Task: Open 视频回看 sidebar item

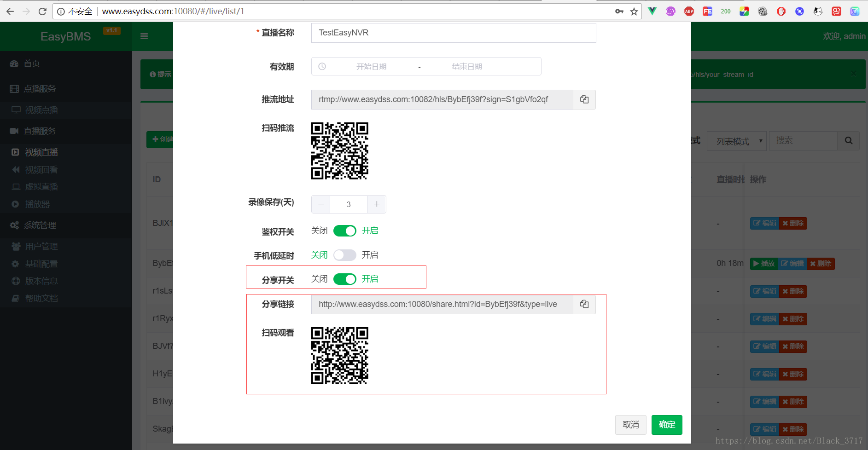Action: click(66, 170)
